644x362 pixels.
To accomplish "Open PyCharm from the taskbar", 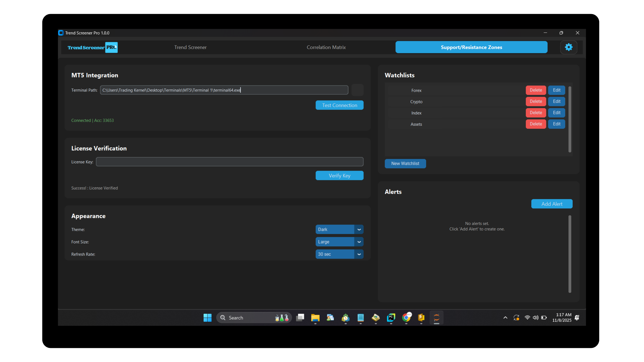I will [x=391, y=318].
